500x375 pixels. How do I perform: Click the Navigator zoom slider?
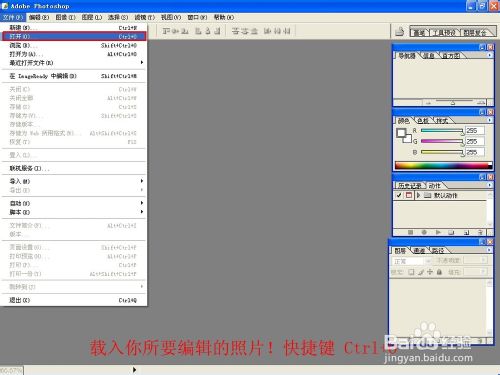[454, 102]
